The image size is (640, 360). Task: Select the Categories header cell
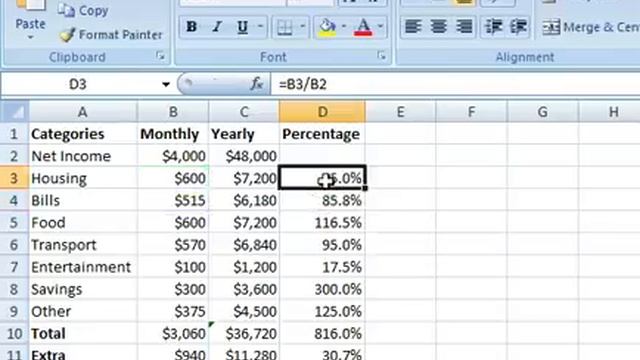click(83, 134)
